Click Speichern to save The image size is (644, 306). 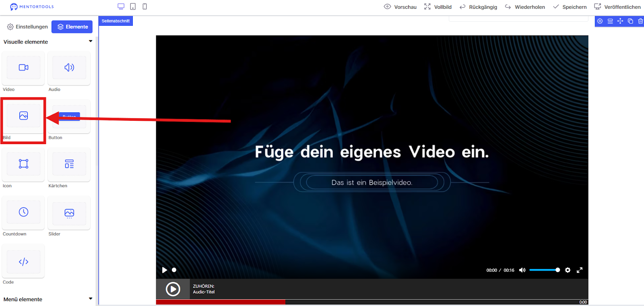point(570,7)
